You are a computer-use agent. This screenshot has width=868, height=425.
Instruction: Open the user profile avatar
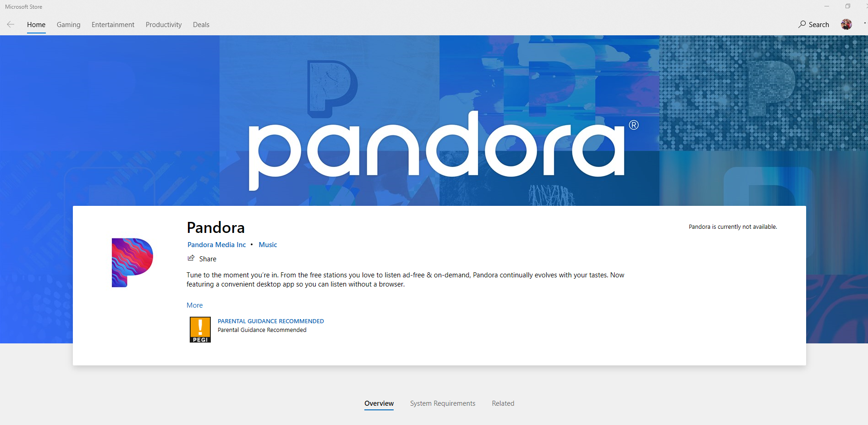coord(846,24)
